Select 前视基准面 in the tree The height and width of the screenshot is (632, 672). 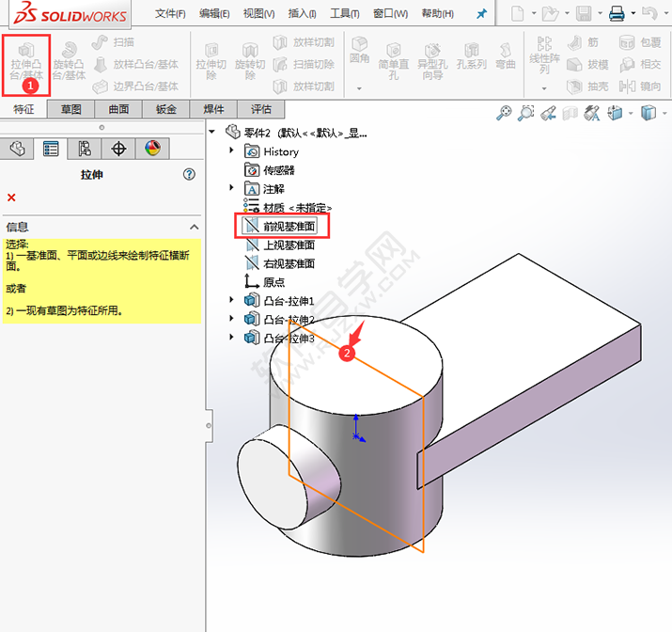(x=280, y=226)
